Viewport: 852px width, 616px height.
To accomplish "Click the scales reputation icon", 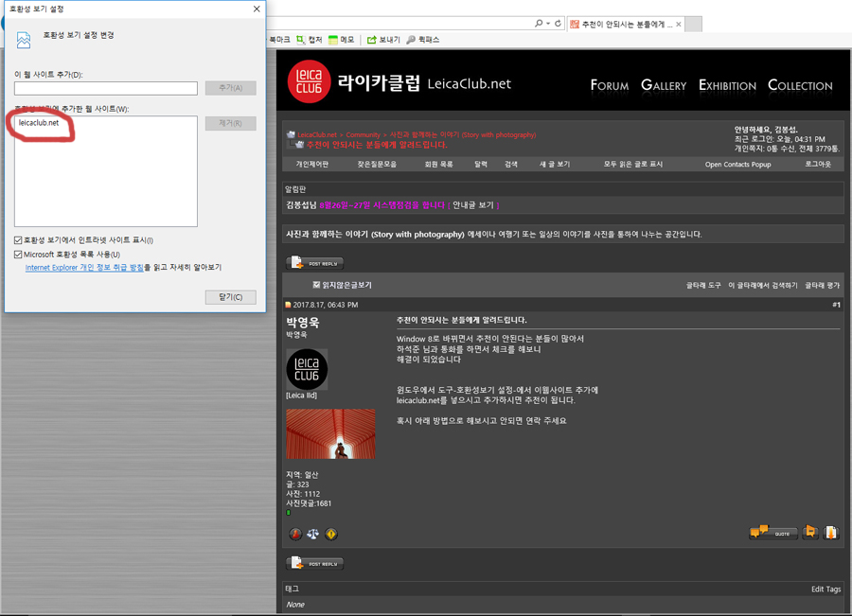I will pyautogui.click(x=313, y=534).
